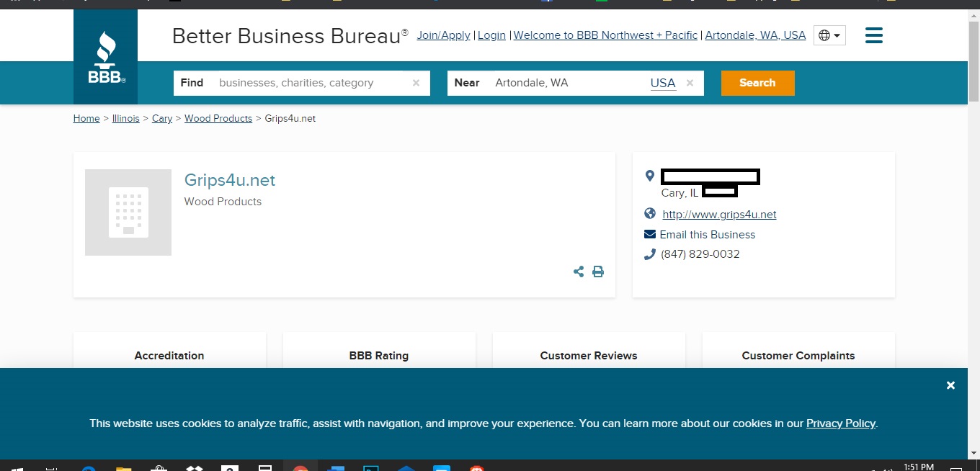Click phone number (847) 829-0032
The image size is (980, 471).
pyautogui.click(x=700, y=254)
